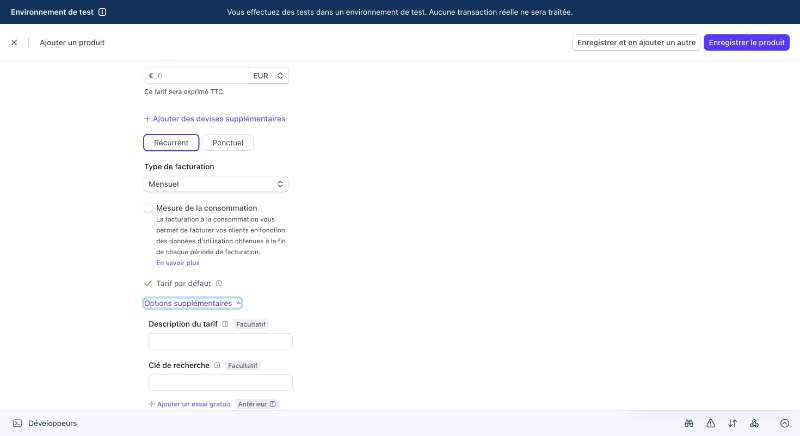Select the Ponctuel pricing tab
The image size is (800, 436).
228,143
